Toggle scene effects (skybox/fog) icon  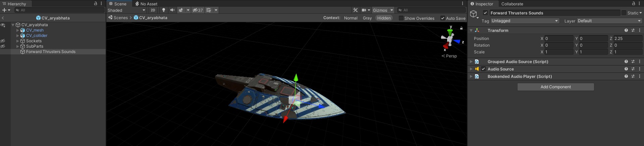tap(181, 10)
